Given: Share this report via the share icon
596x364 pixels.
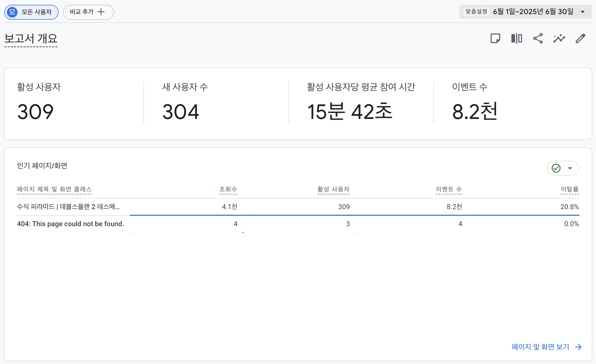Looking at the screenshot, I should (538, 38).
